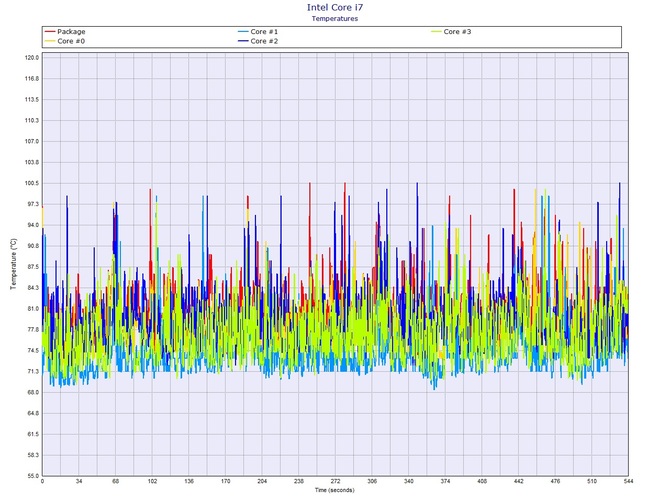Click the 544 seconds x-axis label
This screenshot has width=670, height=502.
click(x=628, y=481)
